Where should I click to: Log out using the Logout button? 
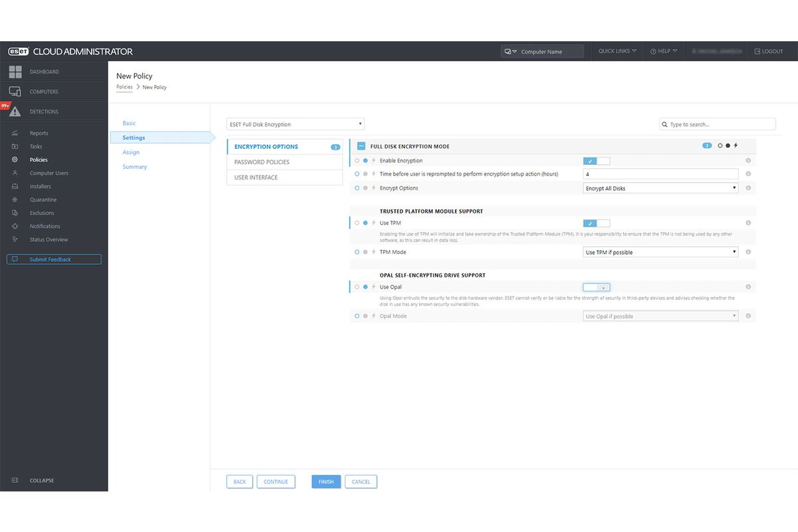point(769,51)
